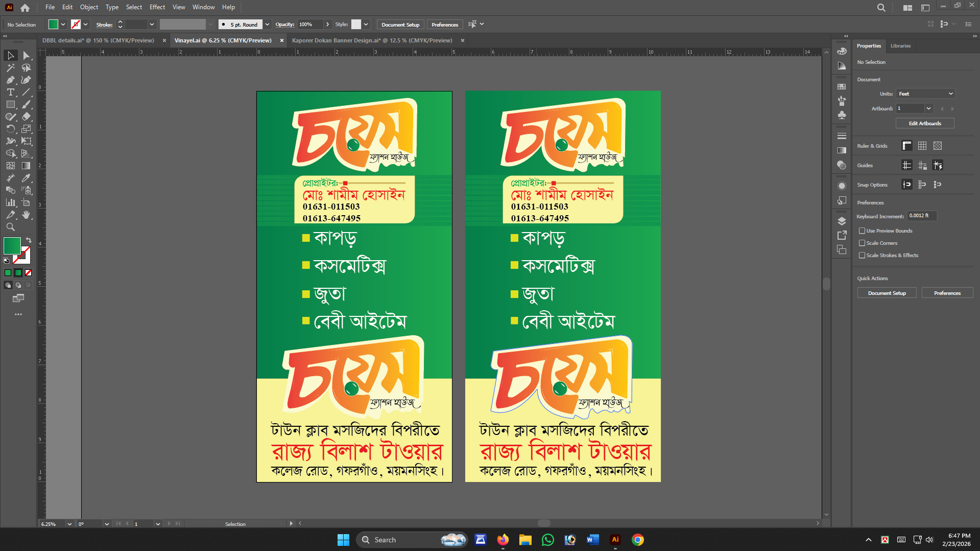Select the Rotate tool
Image resolution: width=980 pixels, height=551 pixels.
[x=10, y=129]
